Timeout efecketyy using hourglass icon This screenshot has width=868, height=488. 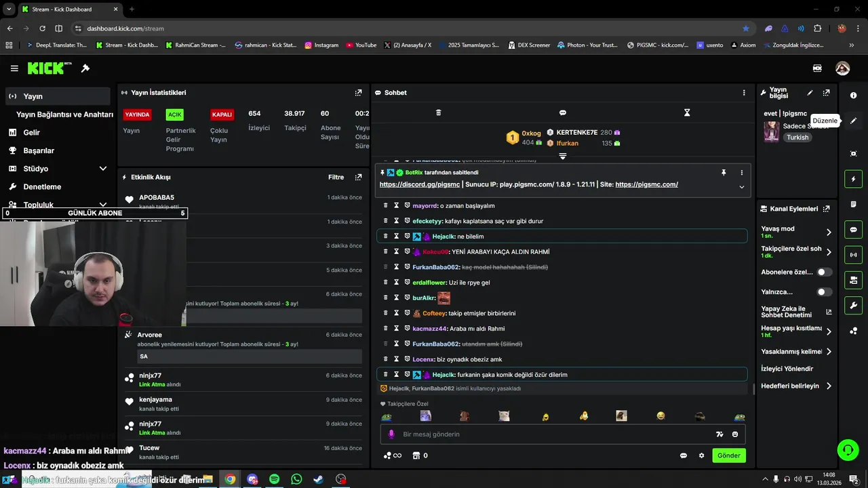pos(397,221)
